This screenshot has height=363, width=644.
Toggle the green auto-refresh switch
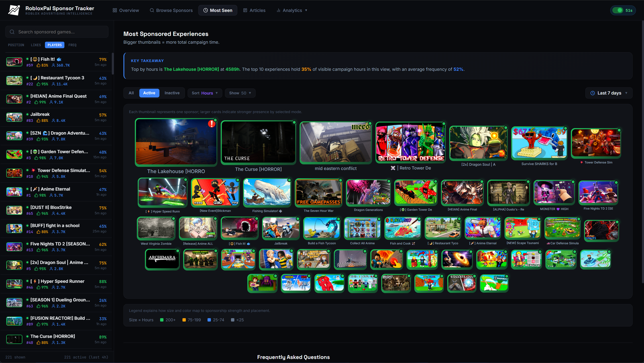(x=618, y=10)
